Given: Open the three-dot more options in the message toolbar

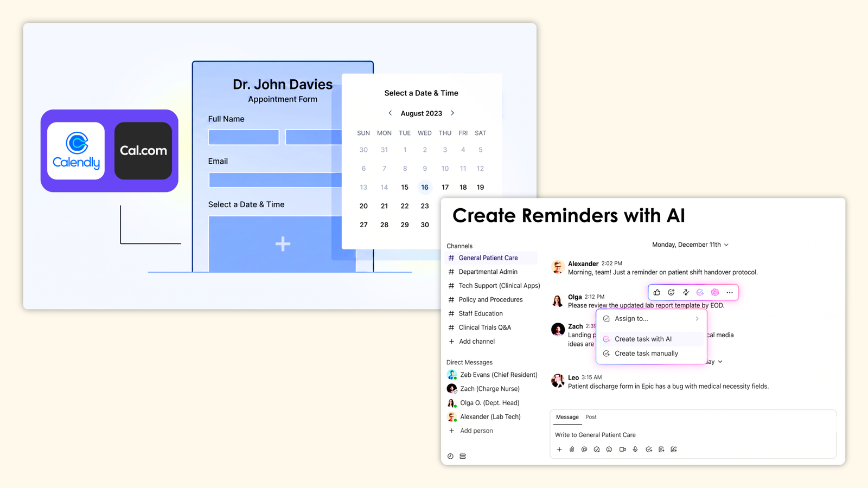Looking at the screenshot, I should point(730,292).
